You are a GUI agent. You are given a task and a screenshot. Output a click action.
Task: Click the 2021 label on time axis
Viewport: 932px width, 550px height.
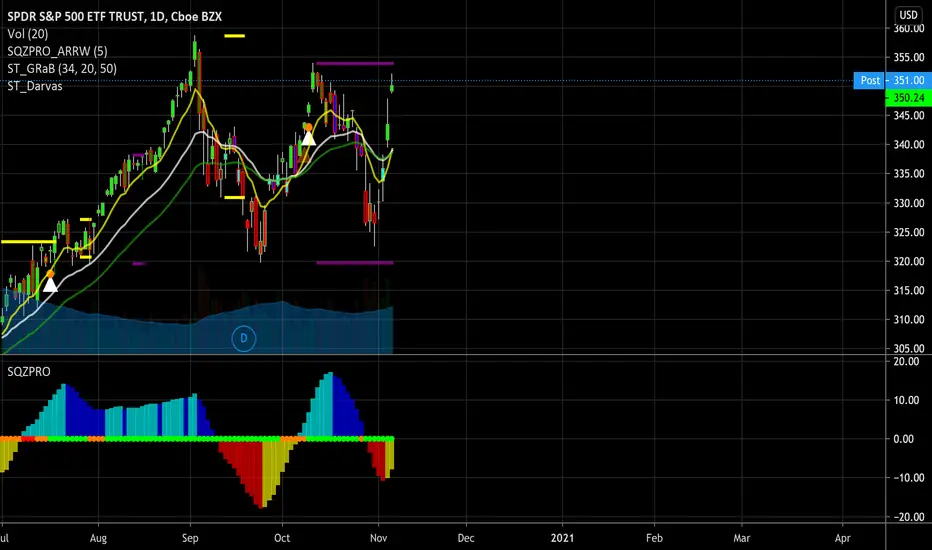pyautogui.click(x=562, y=538)
